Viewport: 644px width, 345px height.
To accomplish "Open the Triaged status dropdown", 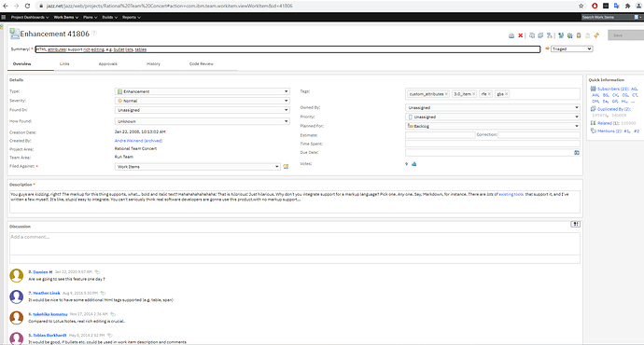I will pos(571,48).
